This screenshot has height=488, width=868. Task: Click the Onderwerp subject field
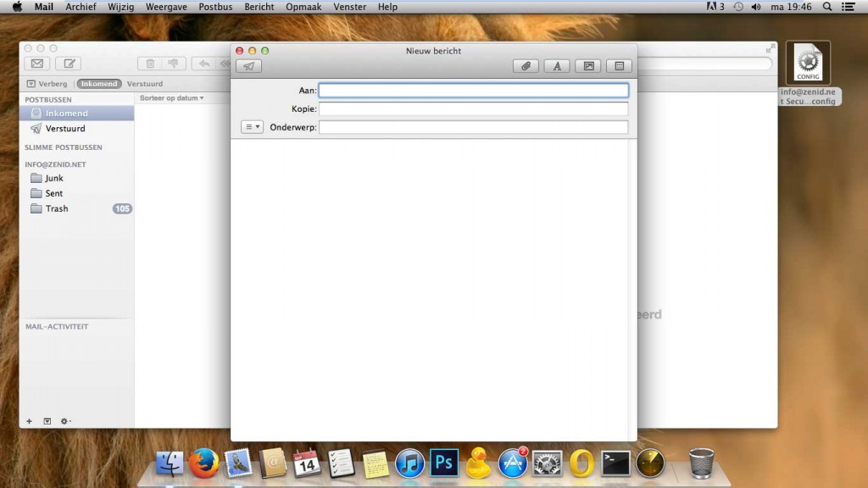point(473,127)
